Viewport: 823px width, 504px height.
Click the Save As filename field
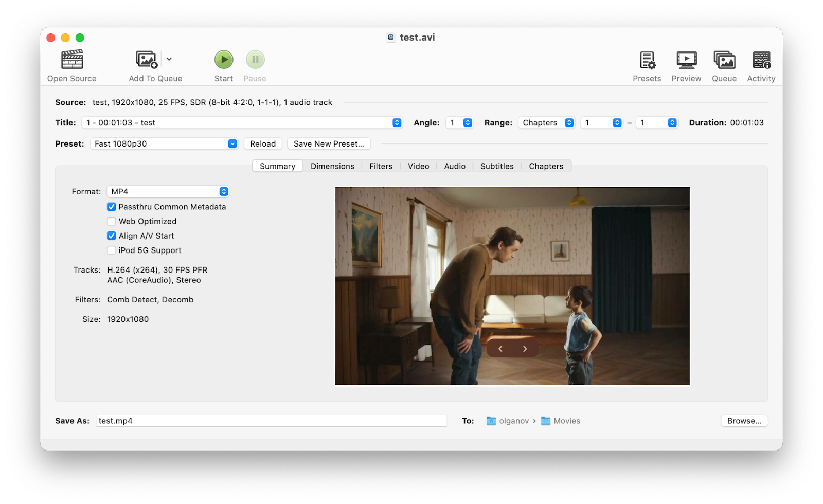click(272, 421)
